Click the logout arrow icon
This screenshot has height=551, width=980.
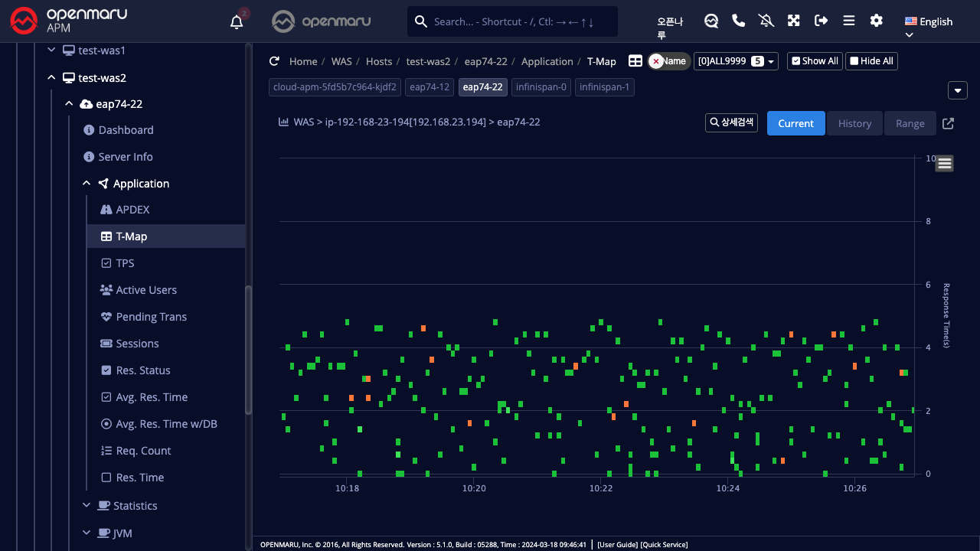click(x=822, y=21)
